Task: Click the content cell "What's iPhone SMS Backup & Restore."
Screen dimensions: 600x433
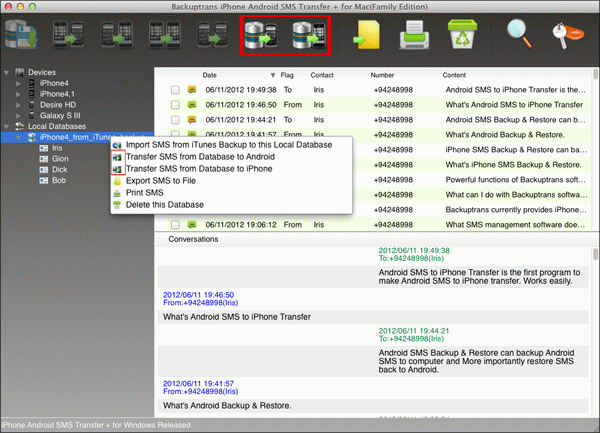Action: (x=514, y=165)
